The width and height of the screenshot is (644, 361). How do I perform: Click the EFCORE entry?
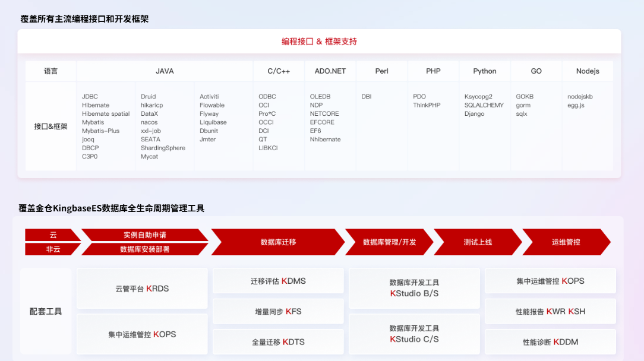pos(322,122)
